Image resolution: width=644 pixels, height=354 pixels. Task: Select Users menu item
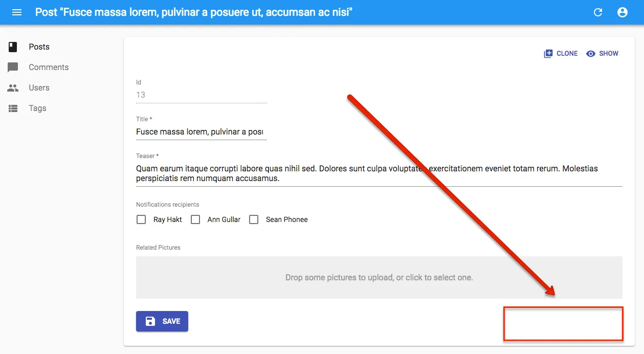(x=39, y=88)
